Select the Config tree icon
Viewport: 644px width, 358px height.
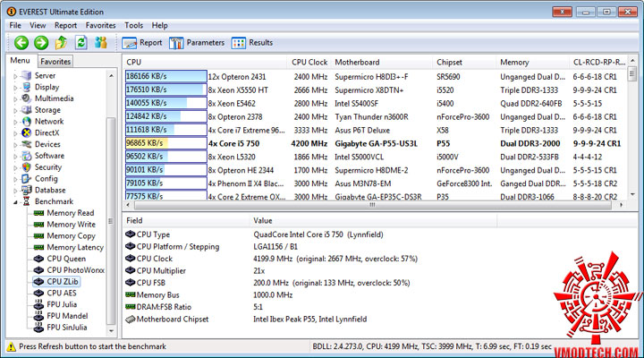(x=26, y=179)
